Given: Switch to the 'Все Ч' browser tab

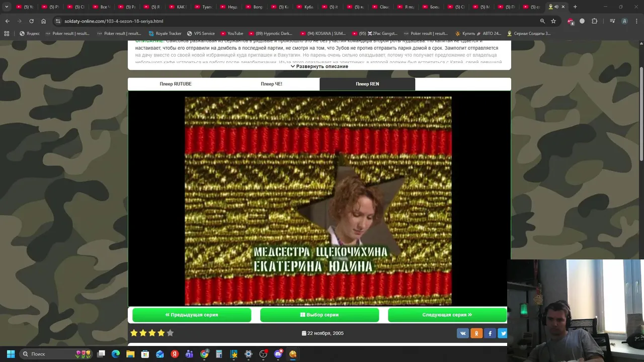Looking at the screenshot, I should tap(103, 7).
